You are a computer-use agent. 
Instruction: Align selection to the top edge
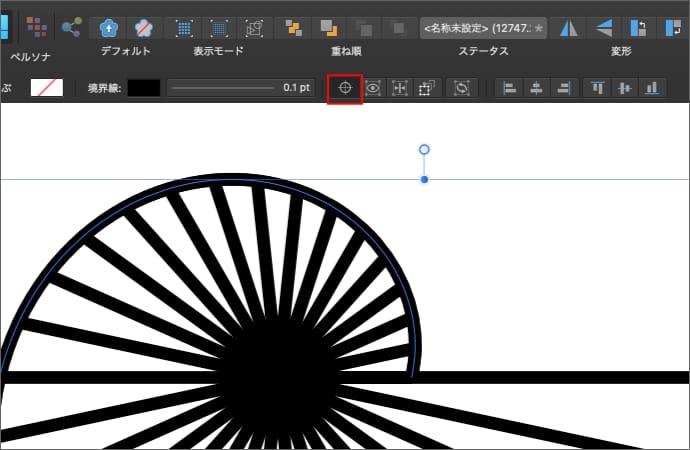[x=598, y=88]
